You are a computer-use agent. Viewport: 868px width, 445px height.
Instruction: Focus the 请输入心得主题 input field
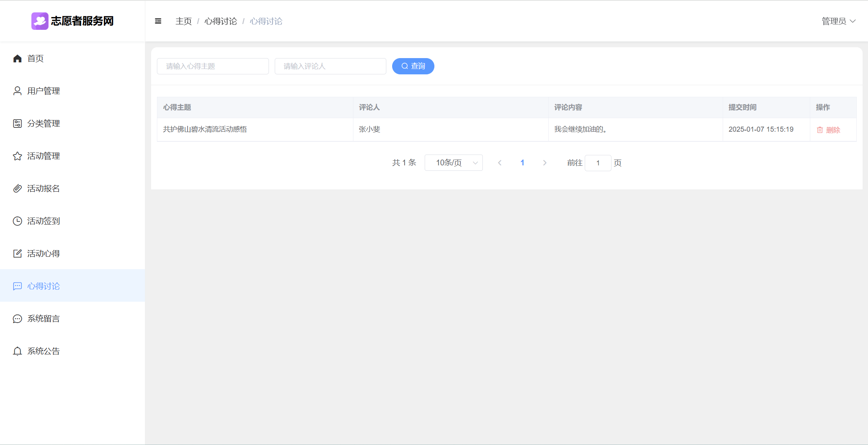click(x=213, y=66)
